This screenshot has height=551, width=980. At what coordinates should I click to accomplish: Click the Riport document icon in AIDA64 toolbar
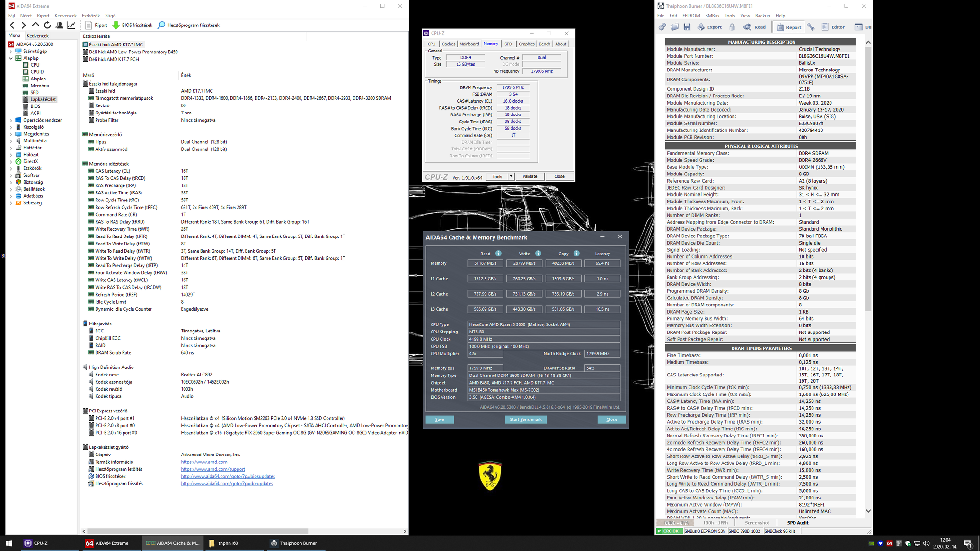click(88, 25)
